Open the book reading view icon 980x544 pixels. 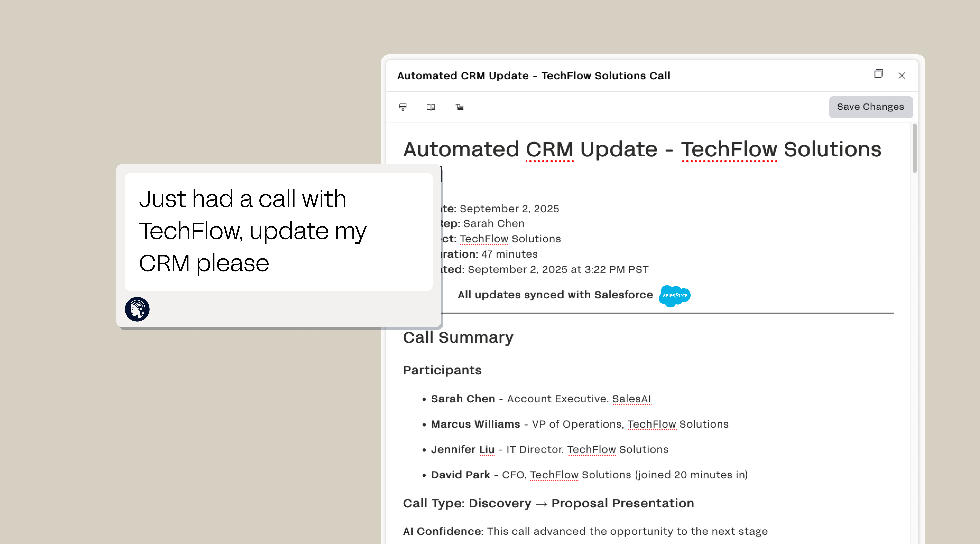[431, 107]
